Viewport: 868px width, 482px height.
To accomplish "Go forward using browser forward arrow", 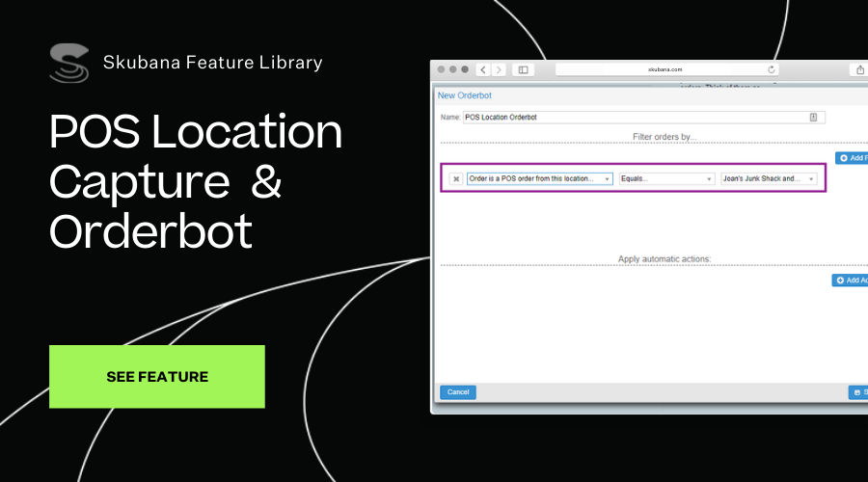I will click(x=499, y=69).
